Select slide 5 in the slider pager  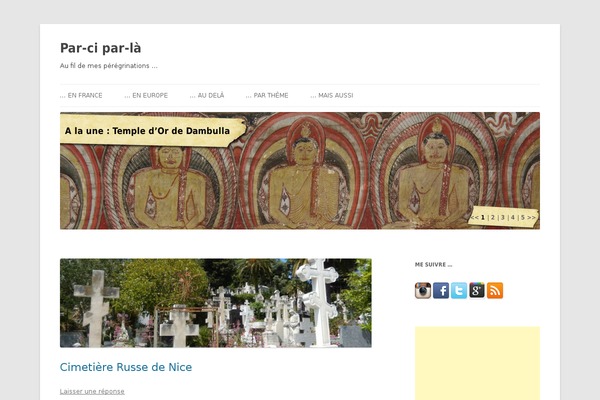[x=523, y=217]
